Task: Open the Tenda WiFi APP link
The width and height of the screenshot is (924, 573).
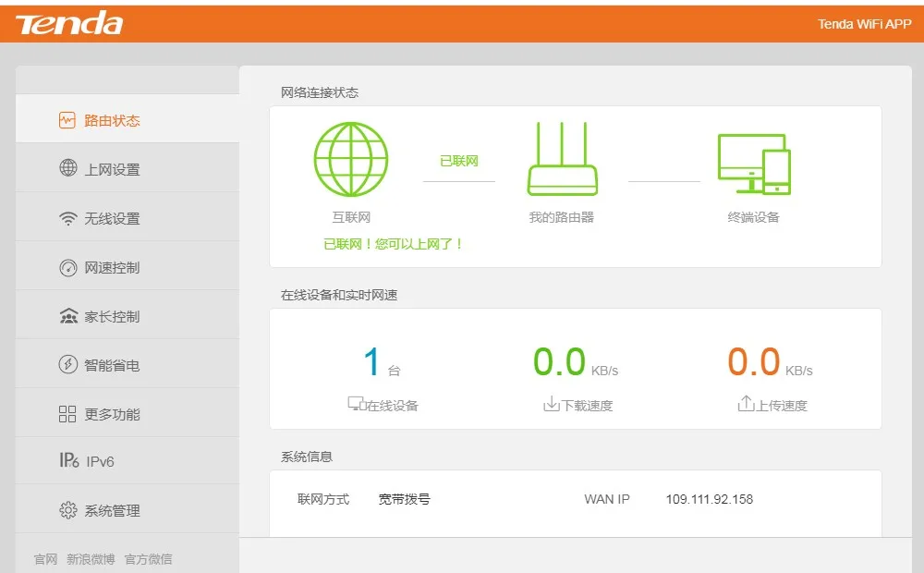Action: click(x=864, y=24)
